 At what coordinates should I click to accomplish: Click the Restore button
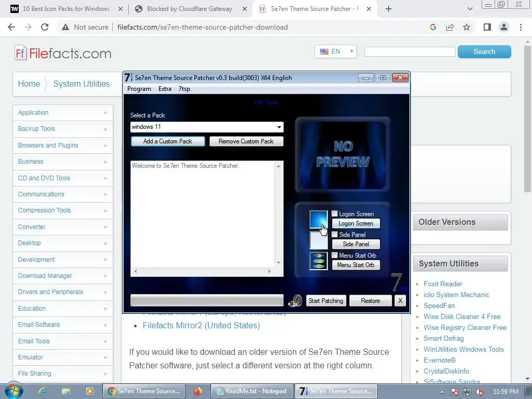370,301
